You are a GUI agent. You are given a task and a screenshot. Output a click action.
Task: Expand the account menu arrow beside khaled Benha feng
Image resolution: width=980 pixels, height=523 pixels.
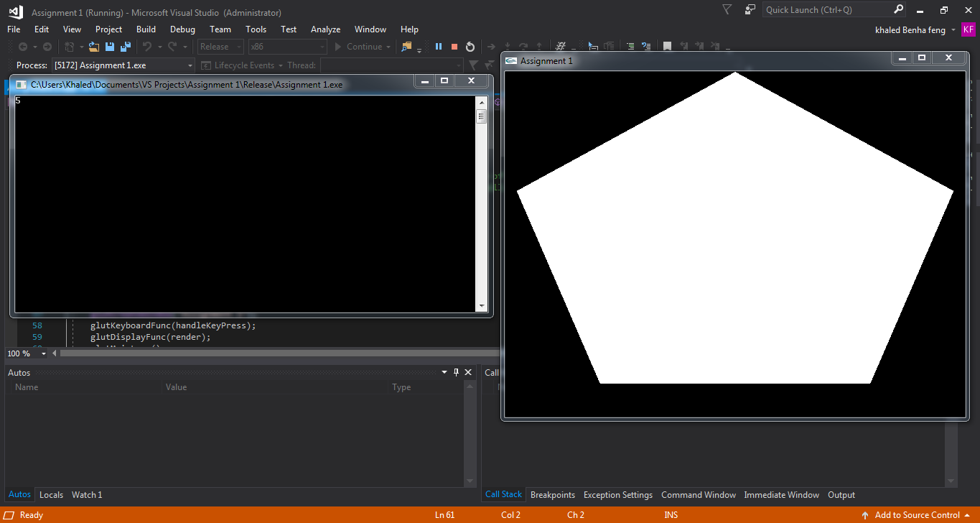click(953, 30)
